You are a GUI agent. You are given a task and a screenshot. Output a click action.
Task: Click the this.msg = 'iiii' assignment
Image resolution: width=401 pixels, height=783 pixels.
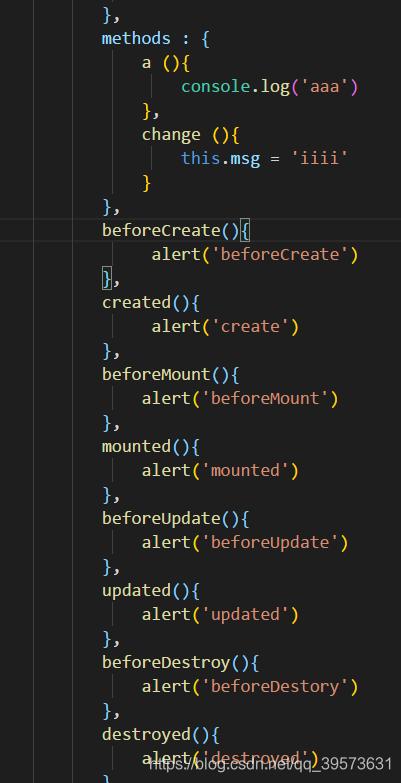(x=265, y=159)
